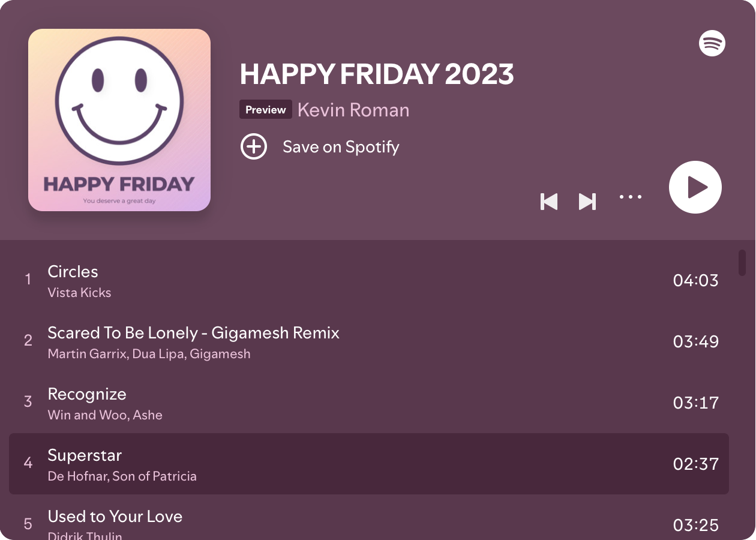Click the plus circle save icon
This screenshot has width=756, height=540.
tap(254, 146)
